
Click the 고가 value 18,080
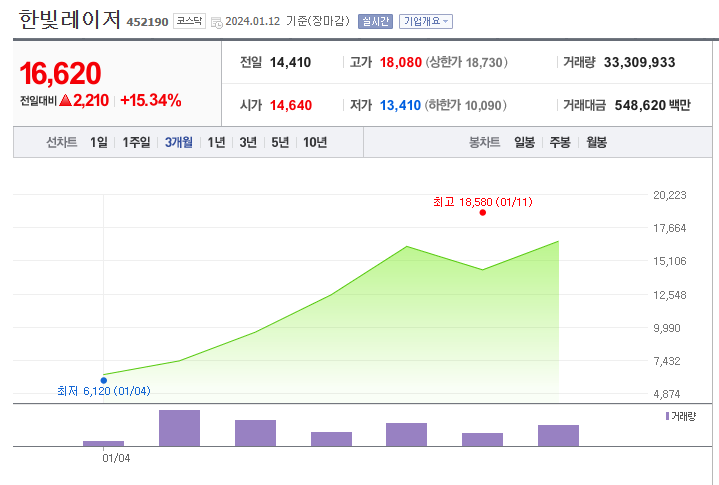401,62
